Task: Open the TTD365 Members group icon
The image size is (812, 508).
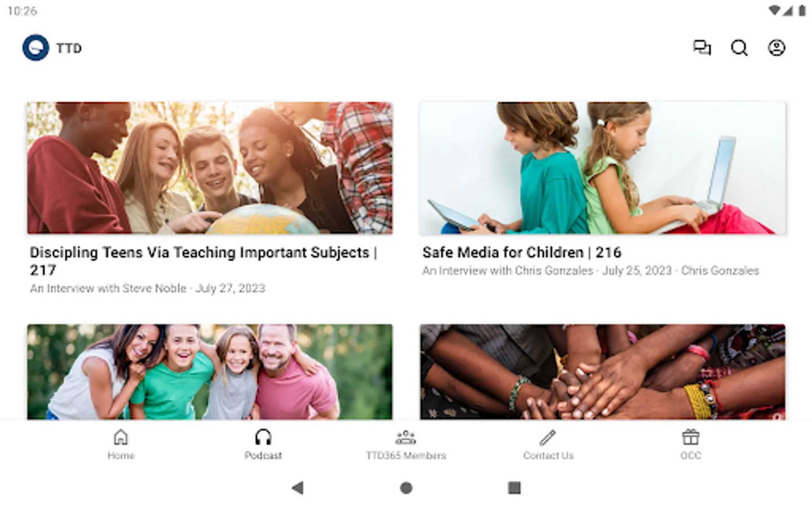Action: (x=405, y=437)
